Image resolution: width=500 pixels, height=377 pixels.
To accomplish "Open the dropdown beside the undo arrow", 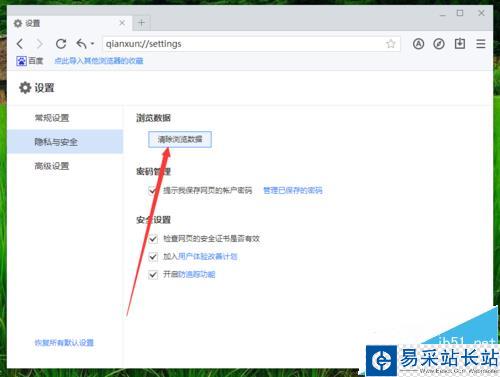I will tap(92, 44).
